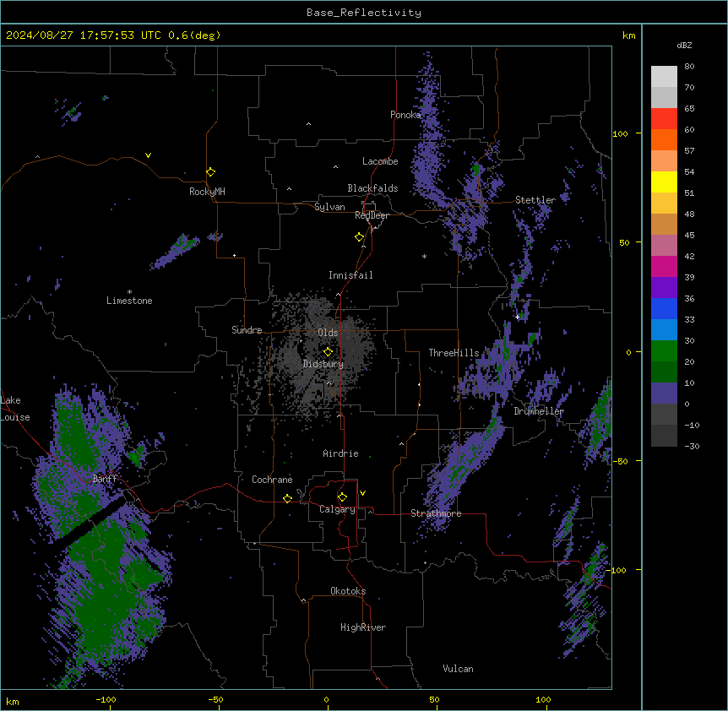Click the yellow V marker east of Calgary

362,493
